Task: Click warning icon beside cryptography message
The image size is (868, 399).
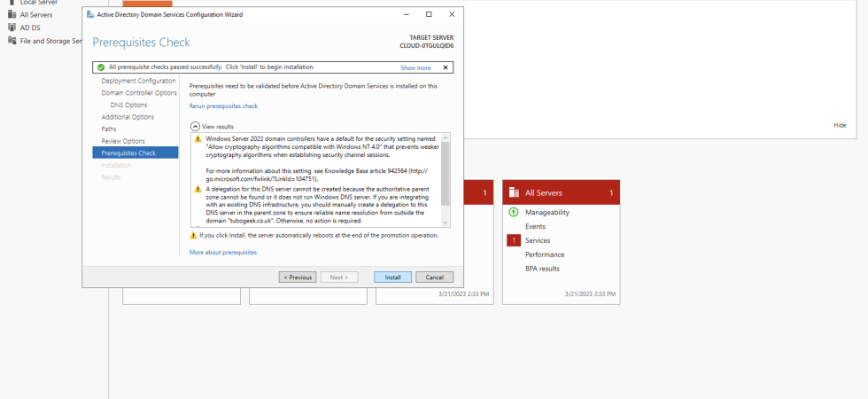Action: coord(198,138)
